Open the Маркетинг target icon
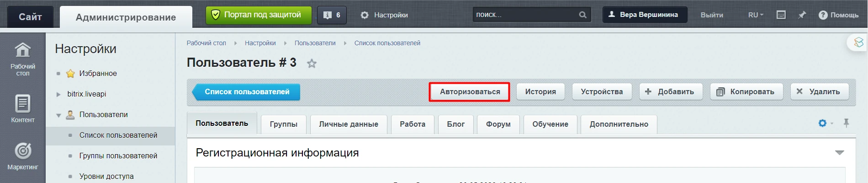 [x=22, y=151]
